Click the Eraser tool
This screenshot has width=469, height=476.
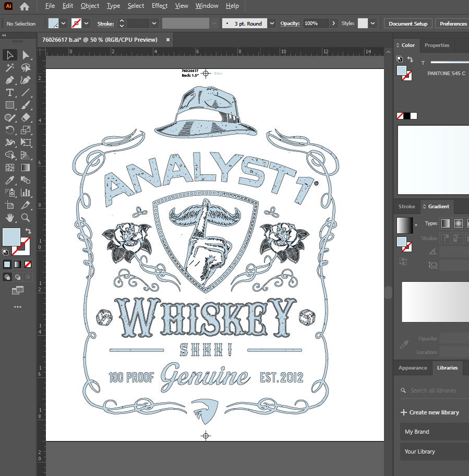click(26, 118)
